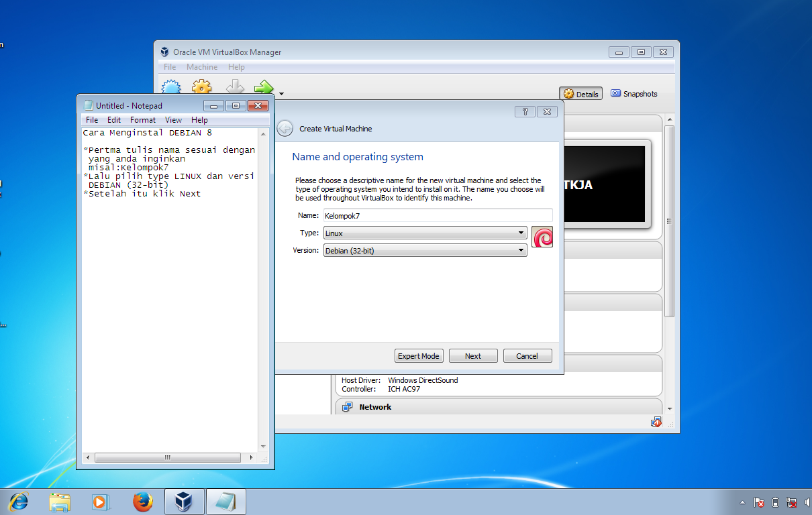Click the Settings gear in VirtualBox toolbar

[x=201, y=89]
